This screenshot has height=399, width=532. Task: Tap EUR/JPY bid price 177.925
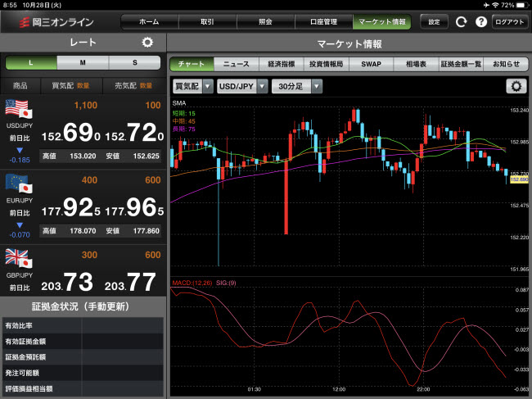(71, 208)
